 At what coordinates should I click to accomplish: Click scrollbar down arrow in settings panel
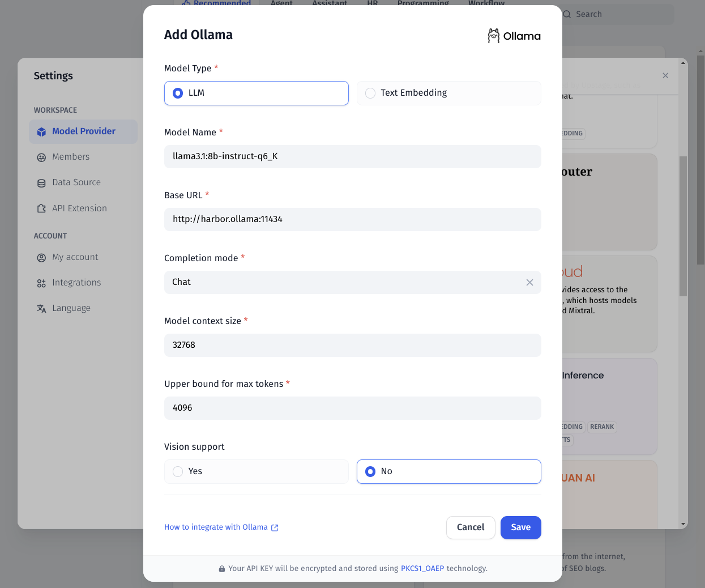[683, 524]
